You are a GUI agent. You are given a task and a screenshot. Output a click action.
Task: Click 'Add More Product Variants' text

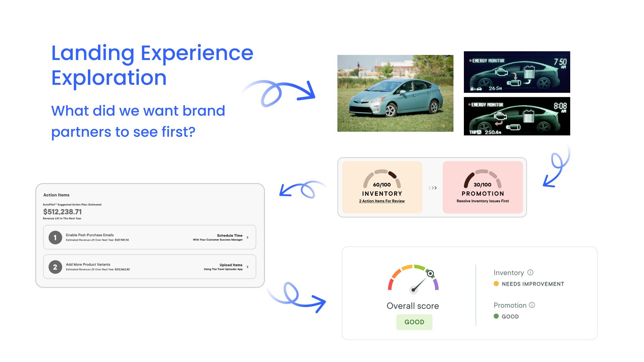88,264
